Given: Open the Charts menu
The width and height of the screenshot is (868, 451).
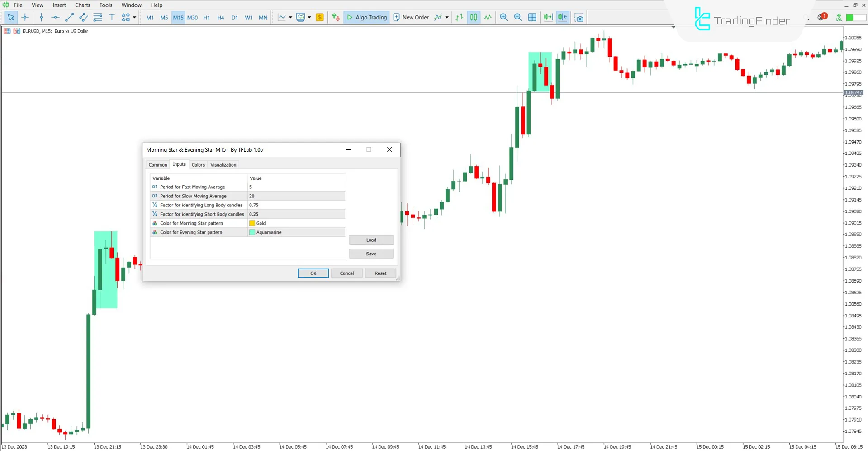Looking at the screenshot, I should point(82,5).
